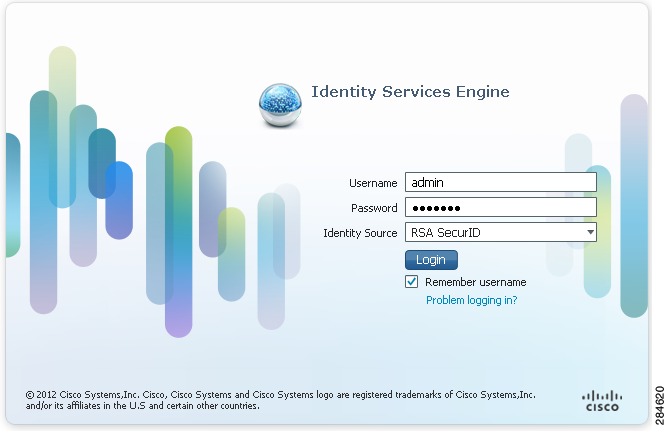Click the Identity Services Engine globe icon
The width and height of the screenshot is (668, 435).
280,105
